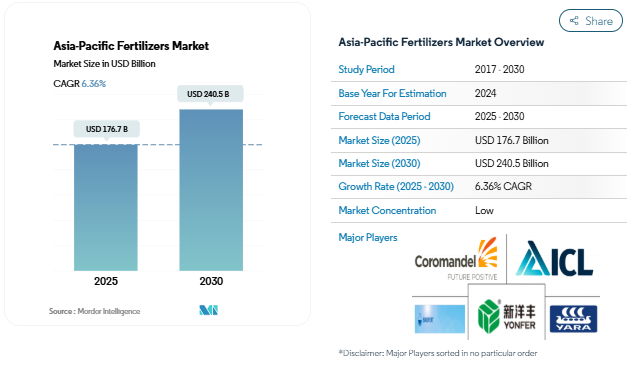Select the 2030 bar in the chart
The height and width of the screenshot is (367, 627).
point(211,190)
